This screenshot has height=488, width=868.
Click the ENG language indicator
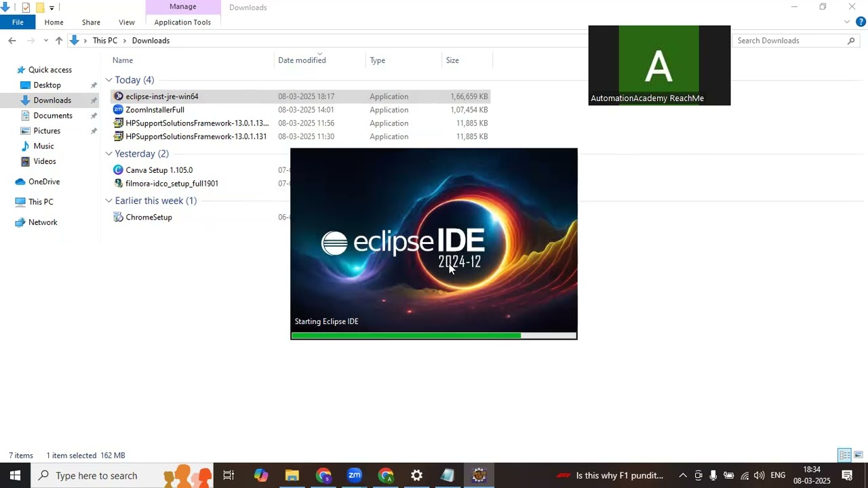point(778,475)
